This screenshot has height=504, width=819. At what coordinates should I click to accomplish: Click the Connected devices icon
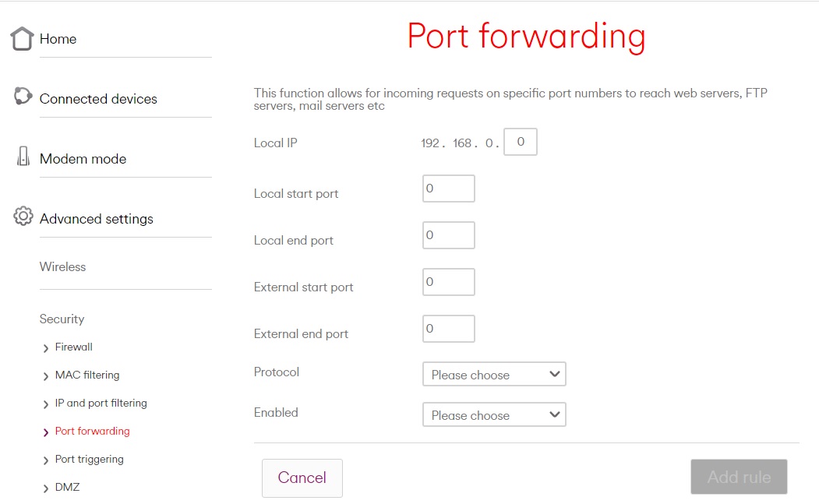[23, 97]
